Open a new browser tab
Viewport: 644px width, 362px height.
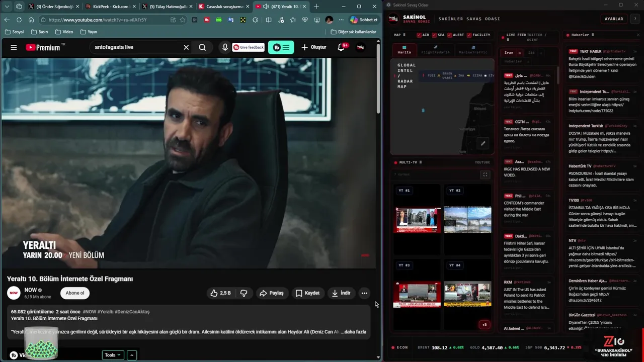click(x=316, y=7)
